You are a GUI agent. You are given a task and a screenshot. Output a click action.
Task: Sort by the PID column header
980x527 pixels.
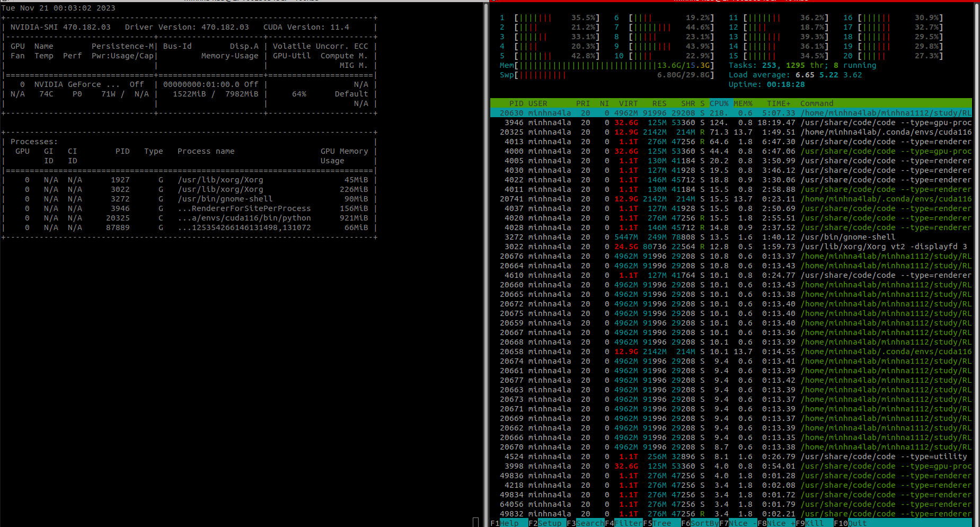(516, 103)
